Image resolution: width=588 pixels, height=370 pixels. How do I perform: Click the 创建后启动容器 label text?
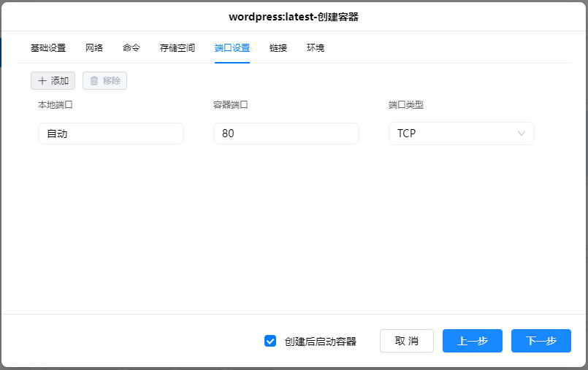[x=320, y=341]
